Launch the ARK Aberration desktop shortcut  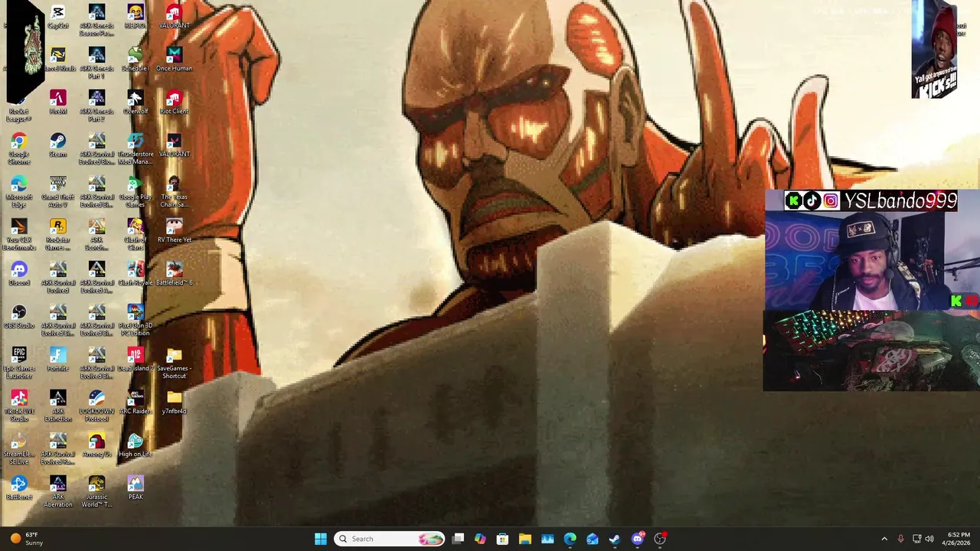[x=58, y=491]
